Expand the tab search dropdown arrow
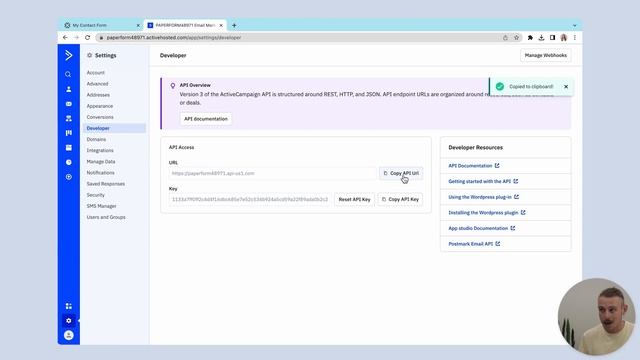The width and height of the screenshot is (640, 360). (x=575, y=25)
